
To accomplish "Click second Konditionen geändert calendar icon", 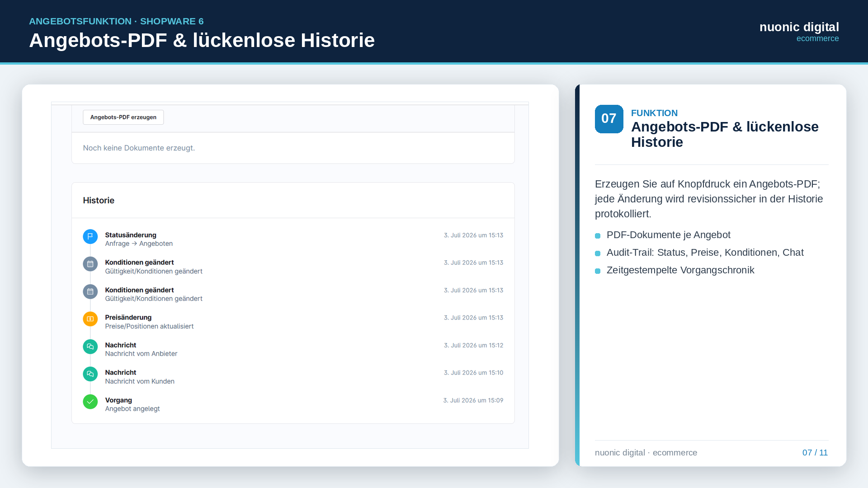I will point(90,291).
